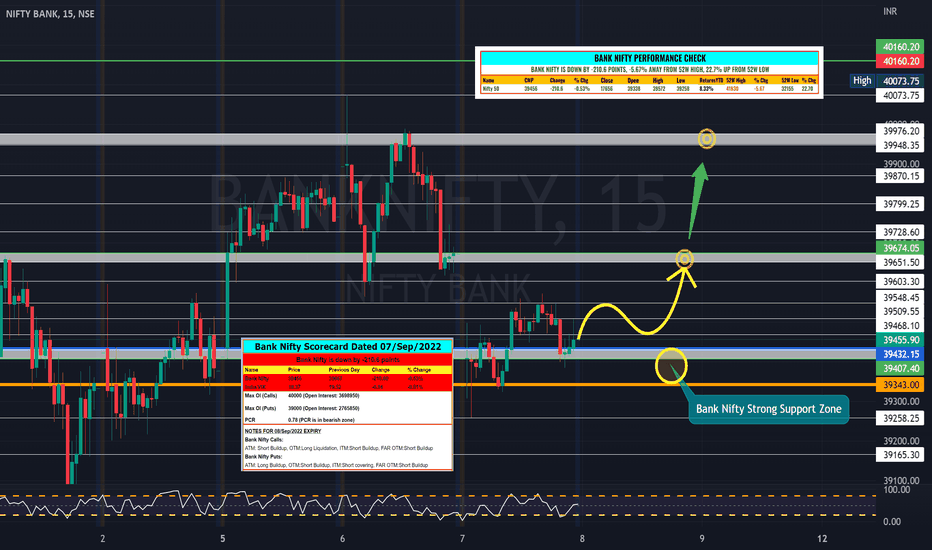
Task: Click the 39200.00 axis tick
Action: coord(900,441)
